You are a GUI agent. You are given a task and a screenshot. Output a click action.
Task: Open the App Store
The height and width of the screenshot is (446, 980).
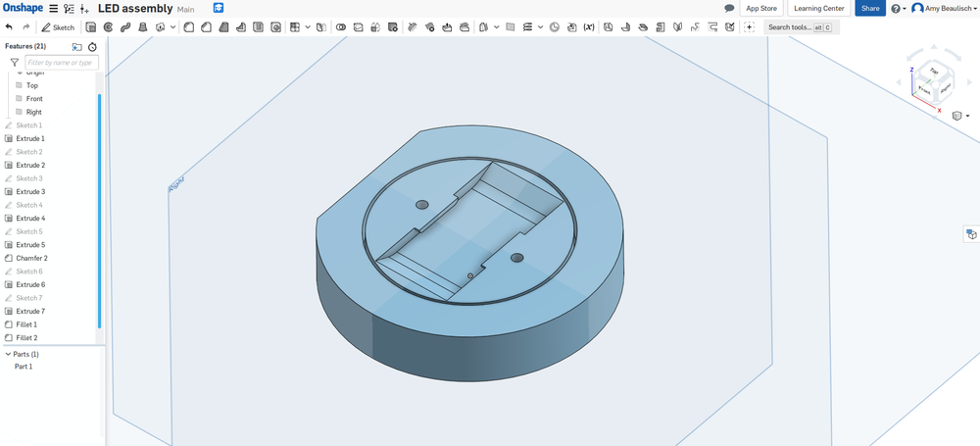(x=761, y=8)
